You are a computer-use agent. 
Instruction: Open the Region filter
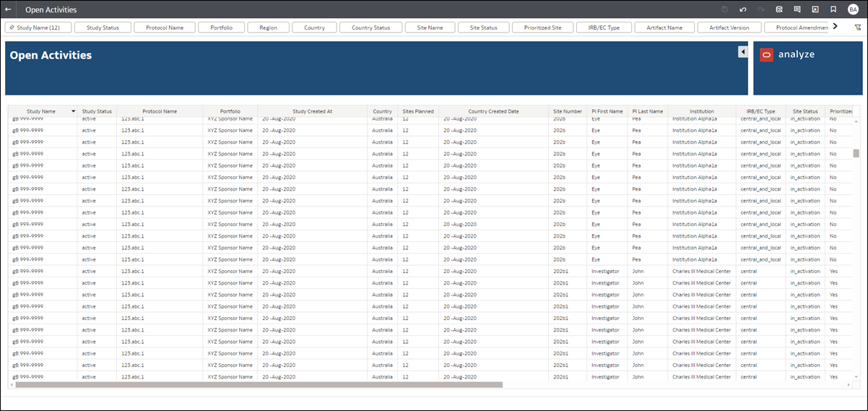point(268,27)
